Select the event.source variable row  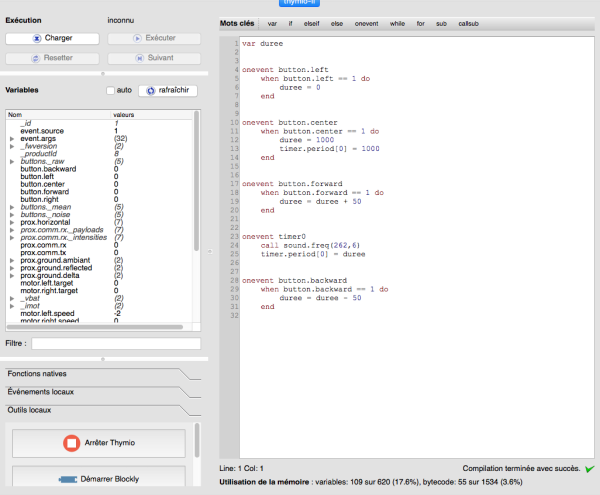(x=99, y=131)
